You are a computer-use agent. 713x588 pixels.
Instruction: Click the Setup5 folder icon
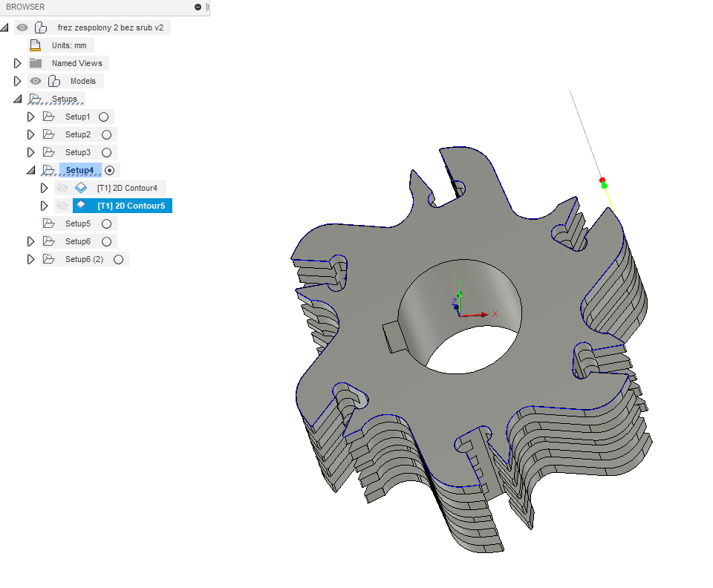coord(49,223)
